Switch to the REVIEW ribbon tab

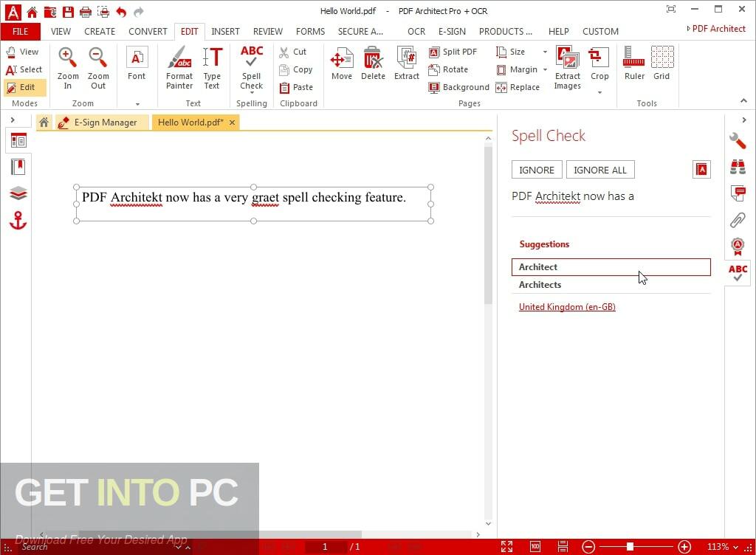click(267, 32)
